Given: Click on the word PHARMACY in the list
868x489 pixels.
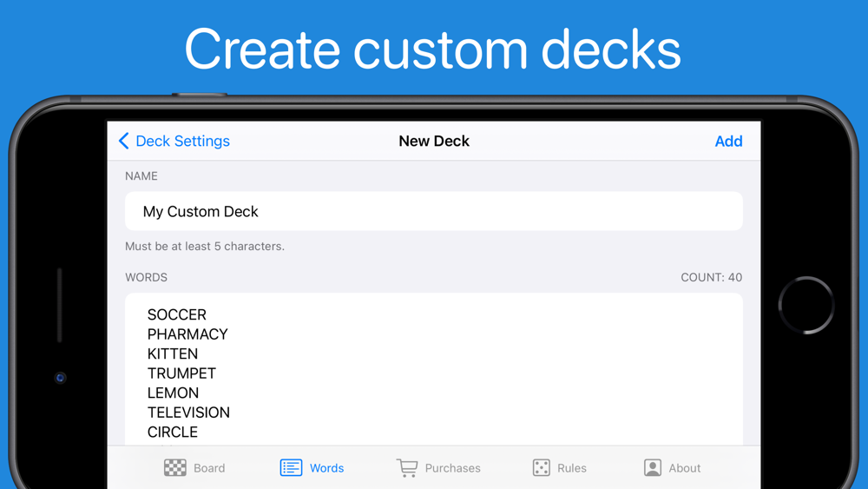Looking at the screenshot, I should coord(187,334).
